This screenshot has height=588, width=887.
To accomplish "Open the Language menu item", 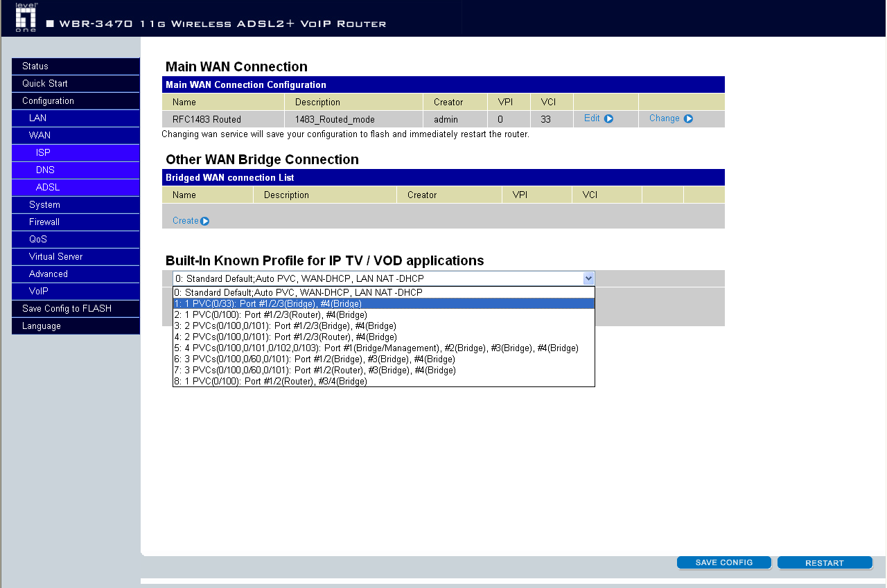I will click(76, 326).
